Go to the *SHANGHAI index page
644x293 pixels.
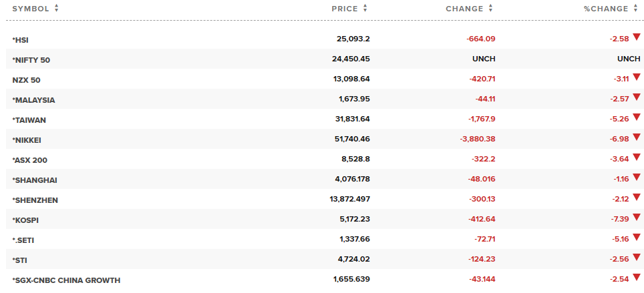[x=35, y=180]
